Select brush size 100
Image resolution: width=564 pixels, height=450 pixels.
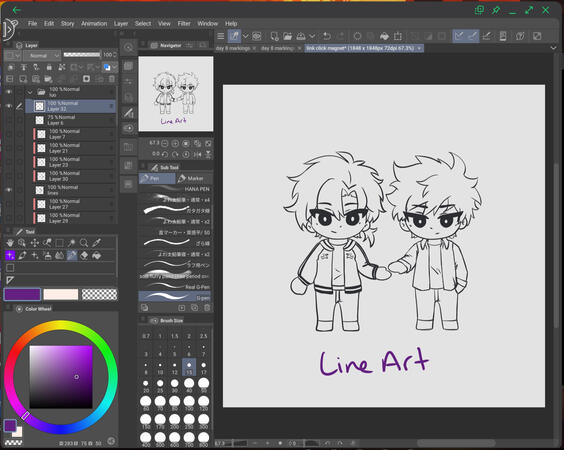(x=189, y=403)
